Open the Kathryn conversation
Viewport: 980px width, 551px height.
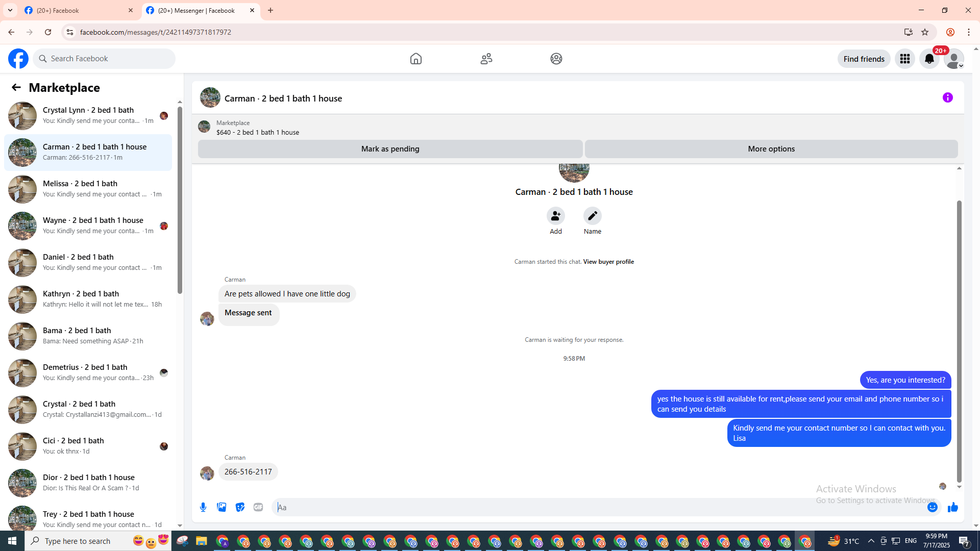(x=88, y=299)
